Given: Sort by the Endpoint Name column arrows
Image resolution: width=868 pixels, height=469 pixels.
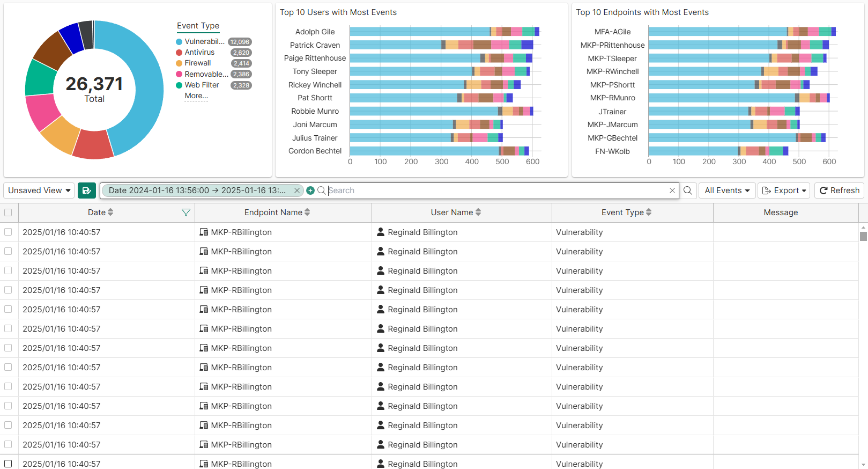Looking at the screenshot, I should point(307,212).
